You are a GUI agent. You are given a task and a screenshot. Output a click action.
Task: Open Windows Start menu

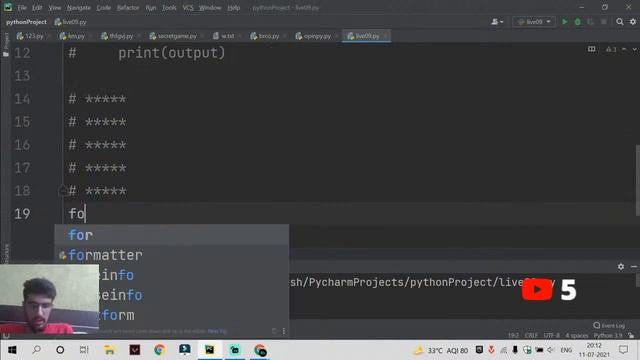click(x=12, y=350)
